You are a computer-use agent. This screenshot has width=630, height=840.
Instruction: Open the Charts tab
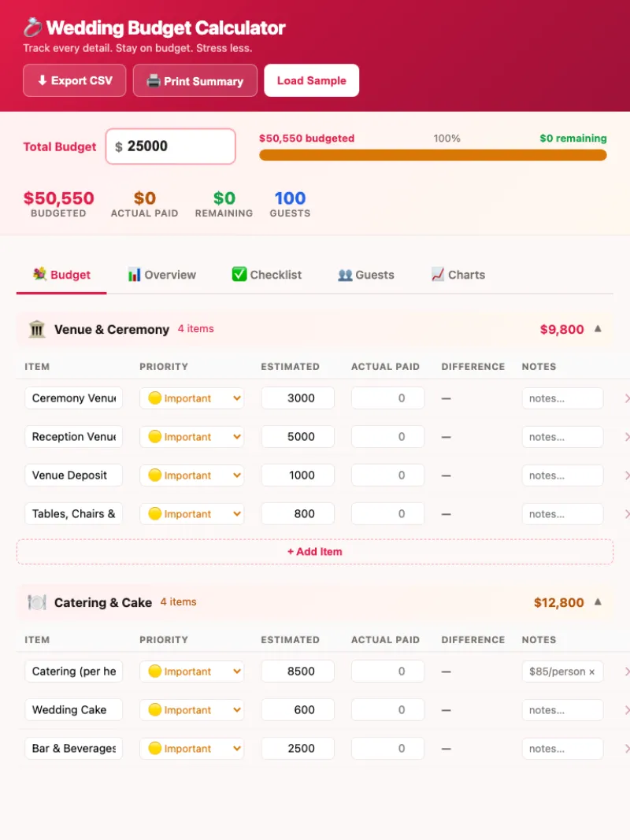(458, 275)
